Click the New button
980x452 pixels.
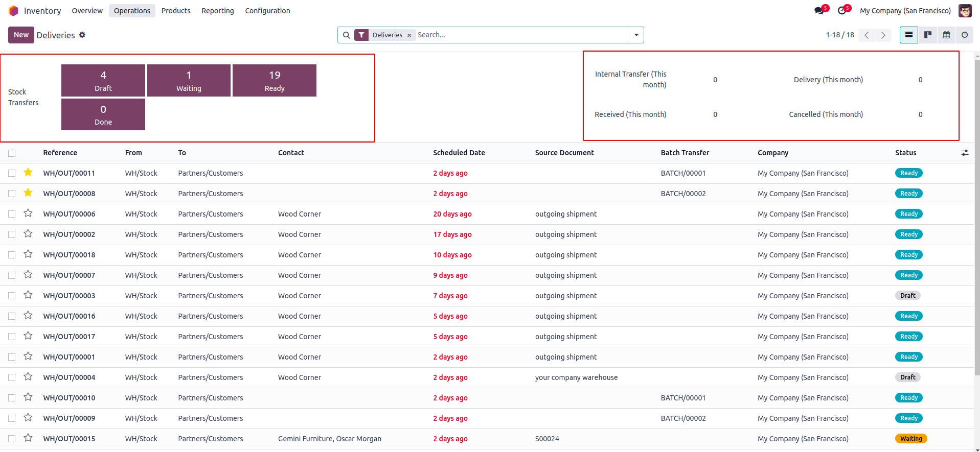click(21, 35)
